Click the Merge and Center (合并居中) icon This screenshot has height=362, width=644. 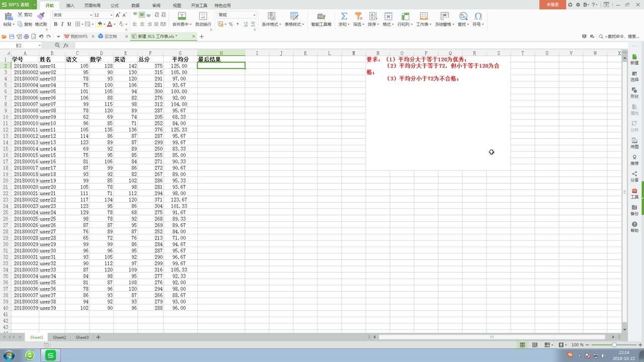(182, 16)
